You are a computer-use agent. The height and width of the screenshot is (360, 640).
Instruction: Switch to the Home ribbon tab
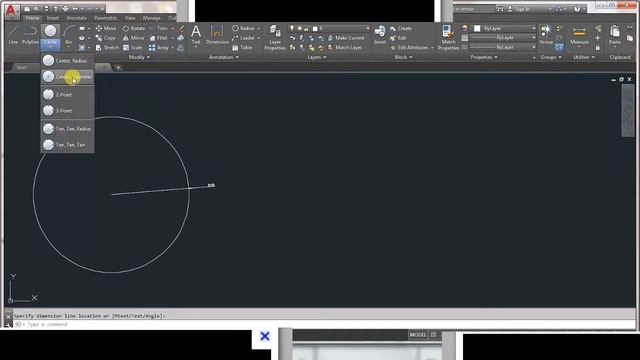pos(32,18)
